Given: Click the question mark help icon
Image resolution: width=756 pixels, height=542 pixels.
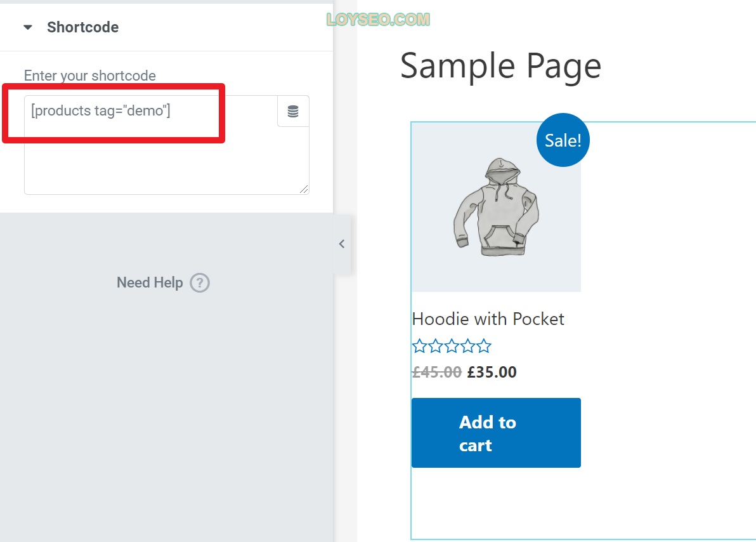Looking at the screenshot, I should [200, 283].
